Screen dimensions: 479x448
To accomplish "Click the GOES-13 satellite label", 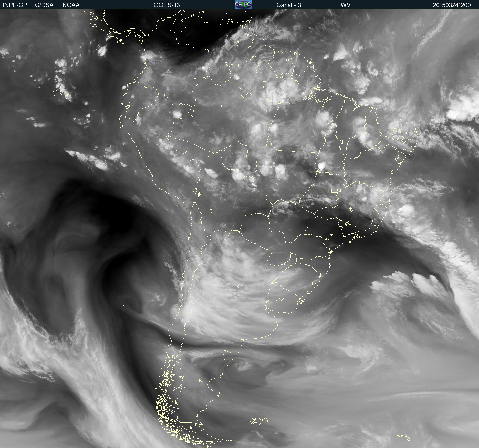I will coord(167,5).
